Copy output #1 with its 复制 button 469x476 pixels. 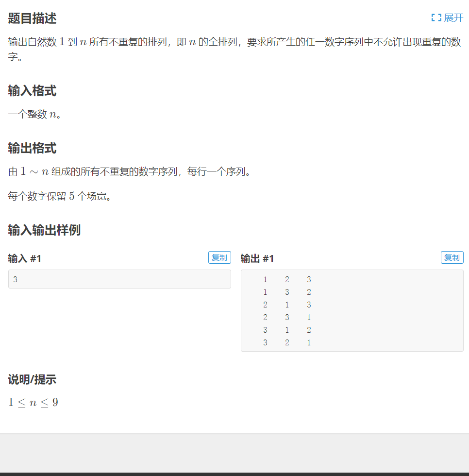point(452,257)
